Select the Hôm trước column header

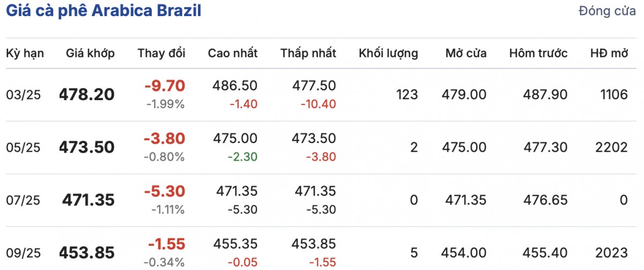[538, 53]
